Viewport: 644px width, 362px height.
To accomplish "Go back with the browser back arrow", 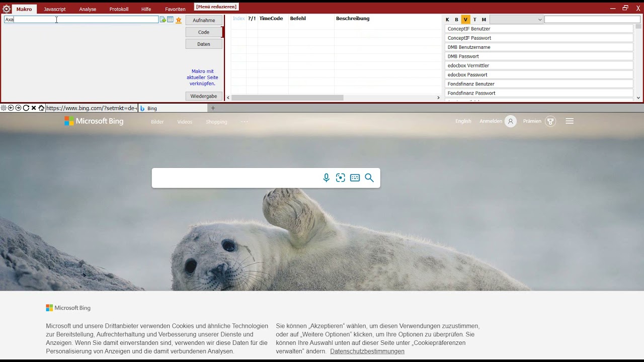I will [11, 108].
